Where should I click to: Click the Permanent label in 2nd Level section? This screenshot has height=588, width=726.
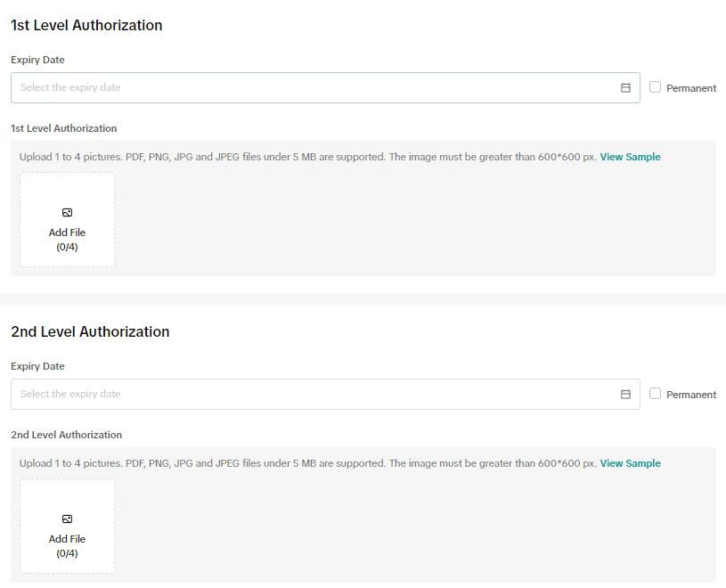click(x=691, y=395)
